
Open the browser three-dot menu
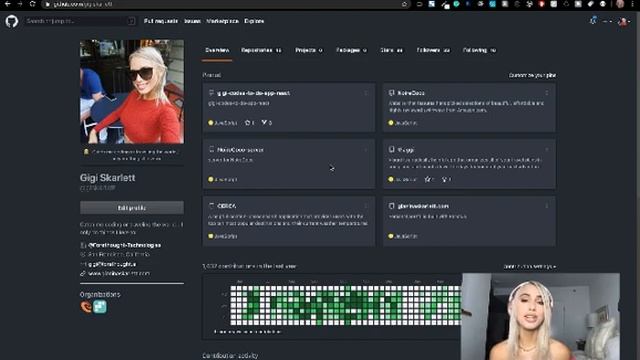tap(633, 4)
